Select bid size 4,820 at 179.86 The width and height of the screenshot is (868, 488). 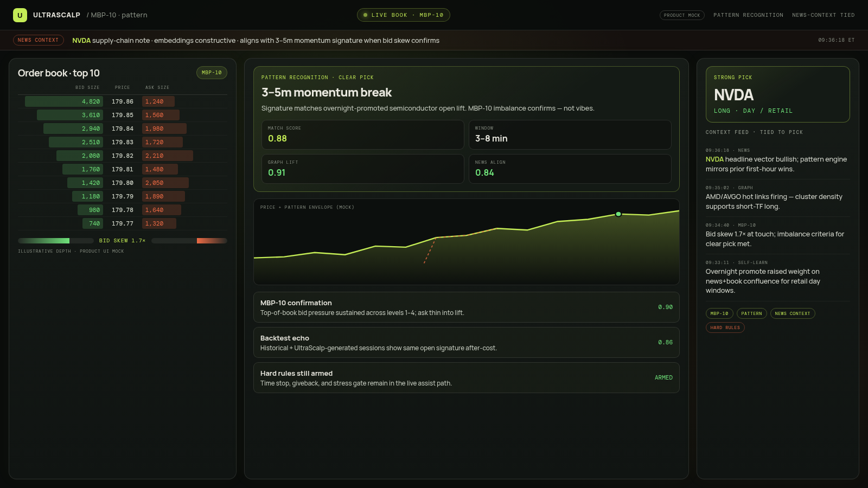coord(64,101)
